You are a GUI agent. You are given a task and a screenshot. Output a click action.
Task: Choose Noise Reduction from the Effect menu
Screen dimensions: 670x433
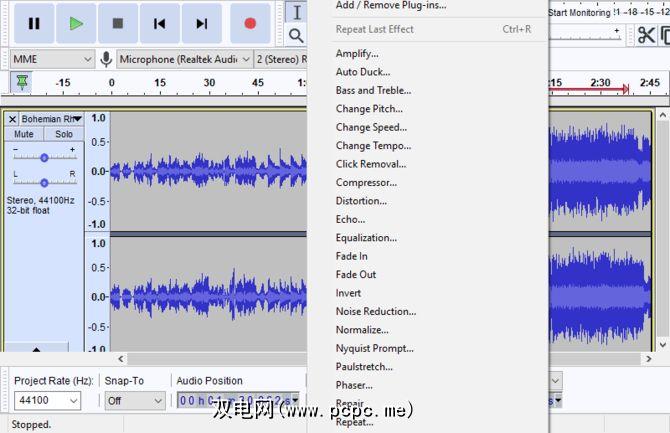pos(375,311)
